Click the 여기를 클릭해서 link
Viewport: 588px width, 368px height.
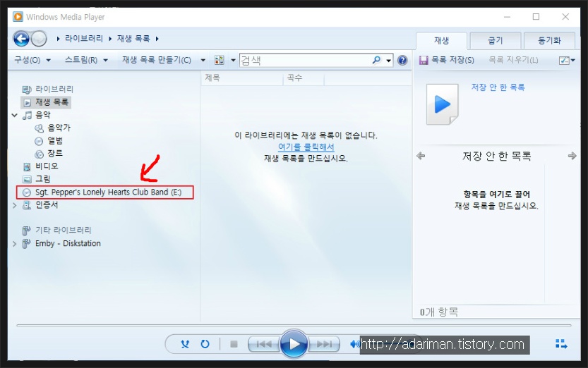click(x=306, y=147)
